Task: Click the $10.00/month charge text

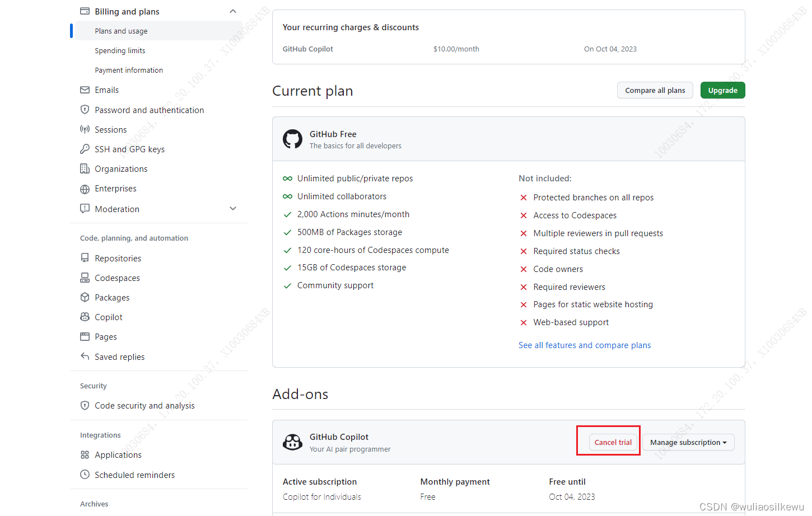Action: (x=456, y=49)
